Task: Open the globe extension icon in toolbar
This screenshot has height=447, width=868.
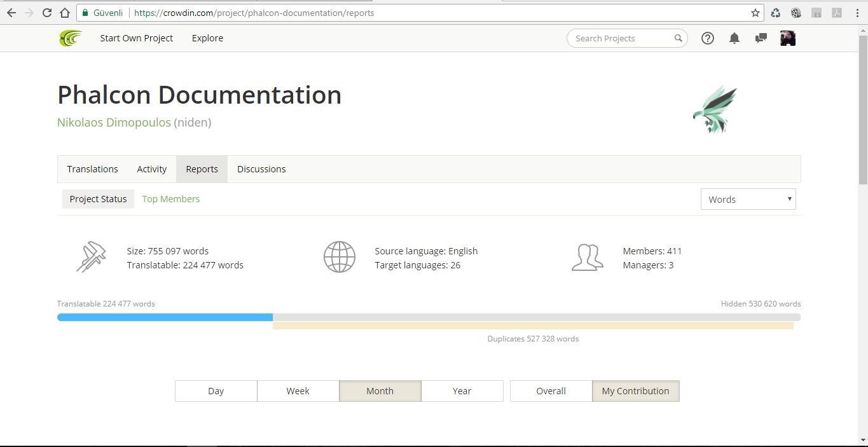Action: click(x=796, y=13)
